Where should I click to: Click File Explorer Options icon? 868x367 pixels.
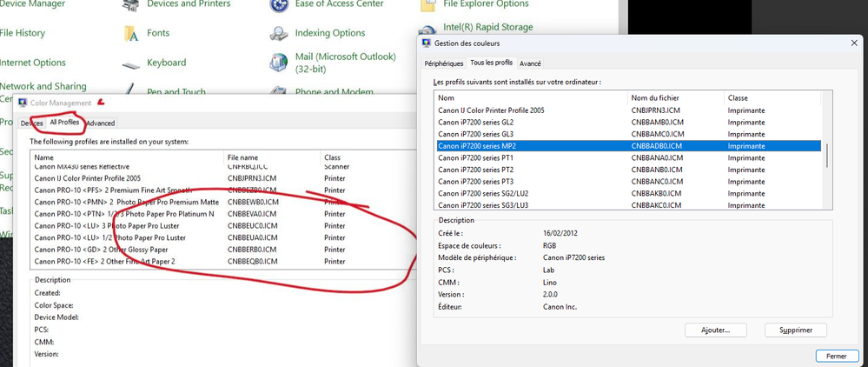pos(428,6)
